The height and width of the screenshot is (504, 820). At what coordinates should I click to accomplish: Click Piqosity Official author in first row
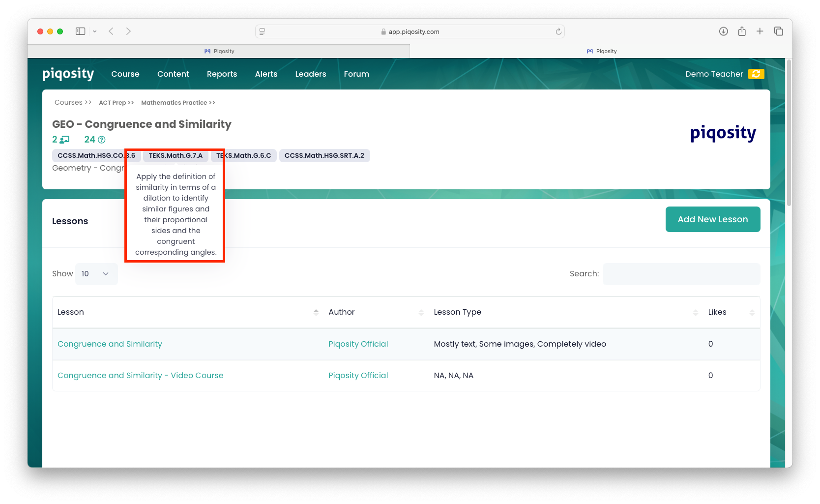point(358,344)
